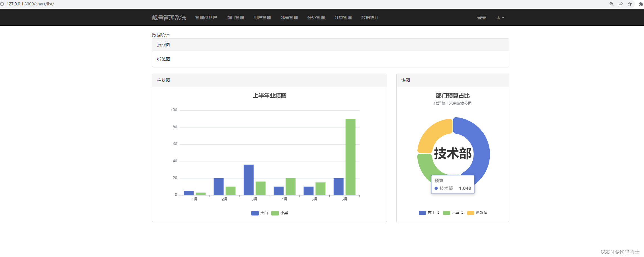Toggle the 大白 series legend swatch
The image size is (644, 257).
tap(255, 213)
